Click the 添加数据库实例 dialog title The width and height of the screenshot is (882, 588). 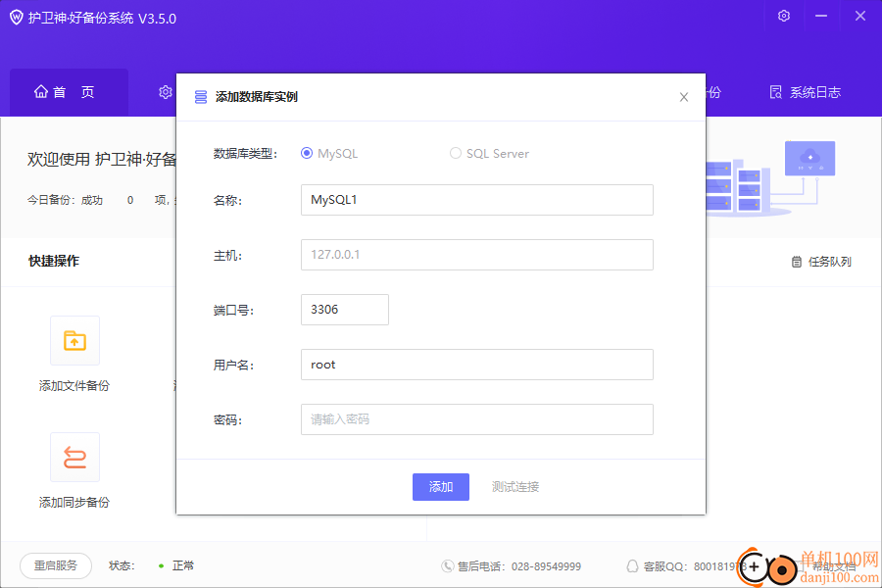257,97
